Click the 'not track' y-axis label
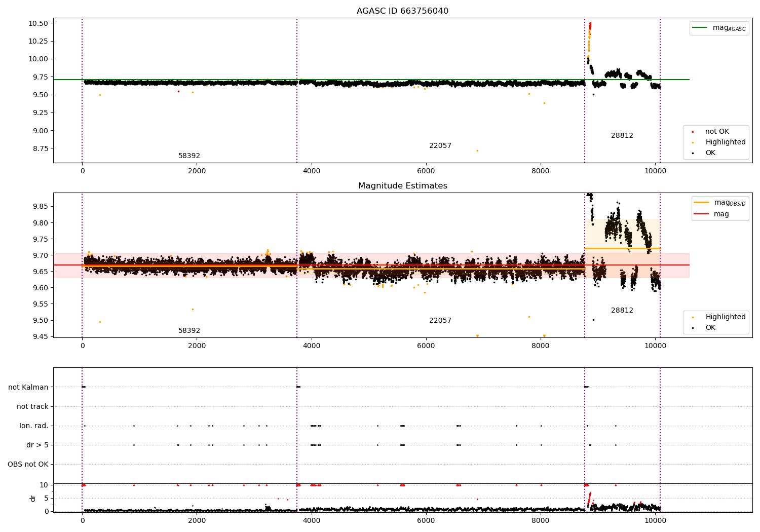The image size is (760, 532). 32,407
